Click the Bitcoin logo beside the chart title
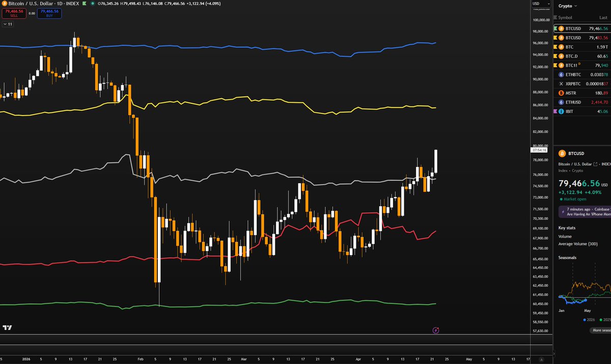 tap(5, 4)
